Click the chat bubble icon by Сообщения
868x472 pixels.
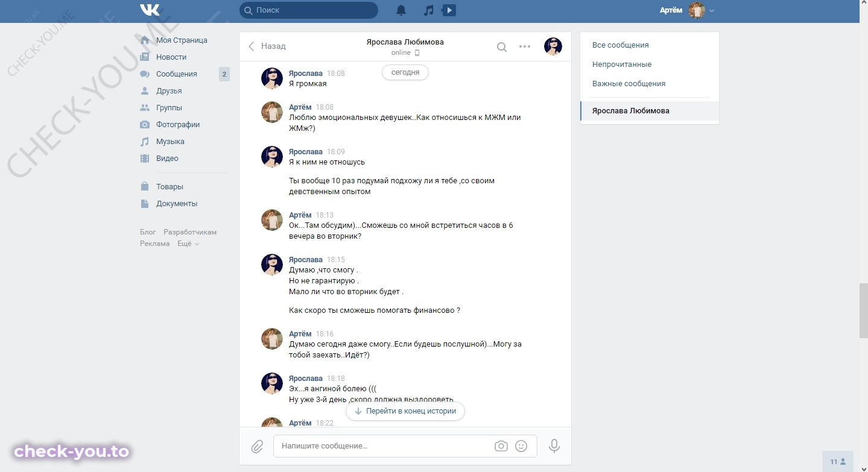(145, 74)
